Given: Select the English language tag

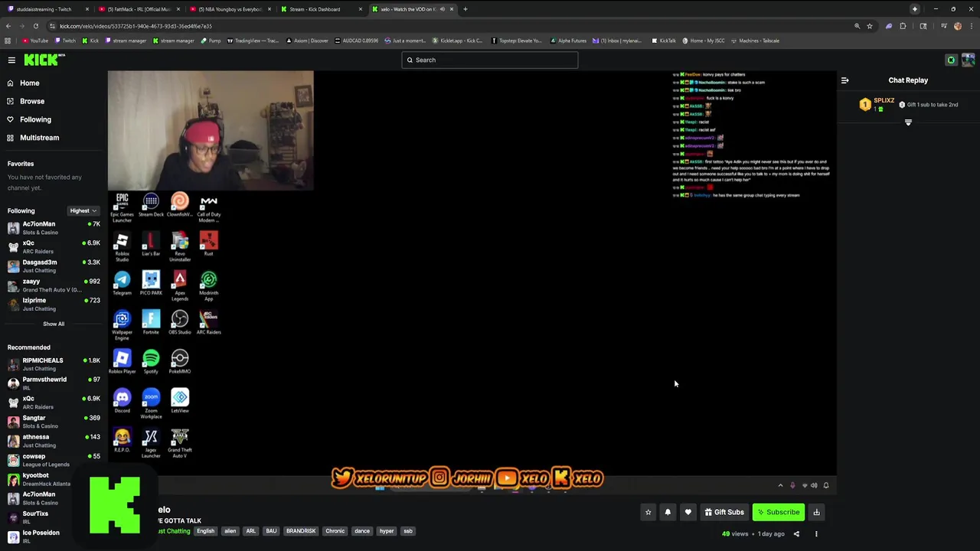Looking at the screenshot, I should [205, 531].
